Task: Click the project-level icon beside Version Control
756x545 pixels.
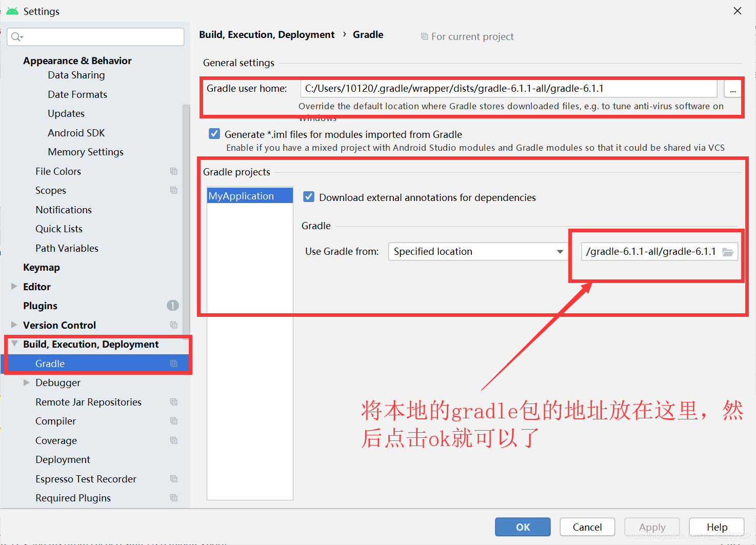Action: 174,325
